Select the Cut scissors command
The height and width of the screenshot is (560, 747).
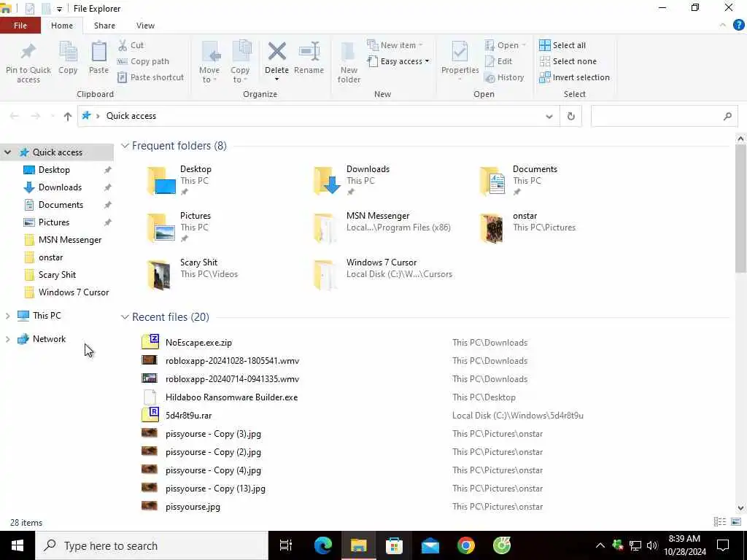pyautogui.click(x=131, y=45)
